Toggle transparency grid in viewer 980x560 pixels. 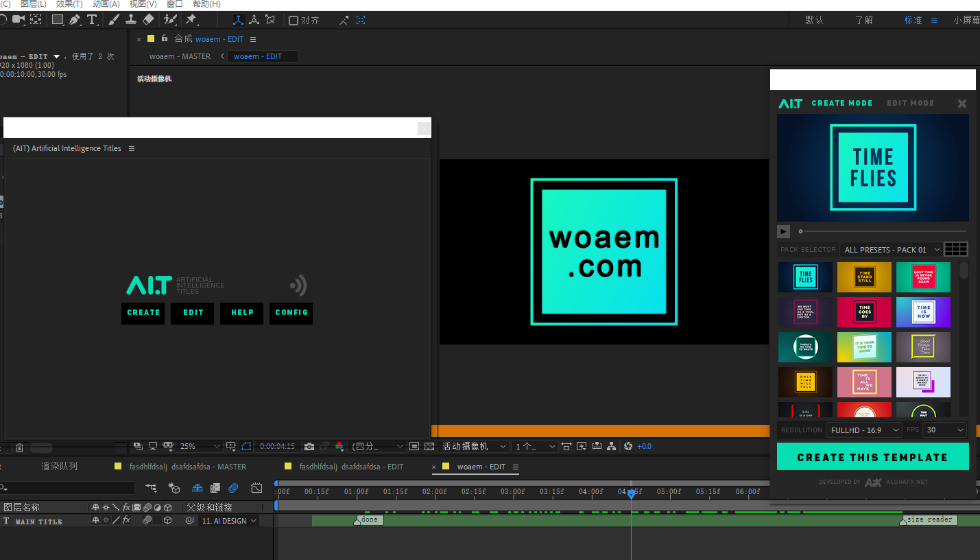pos(429,446)
